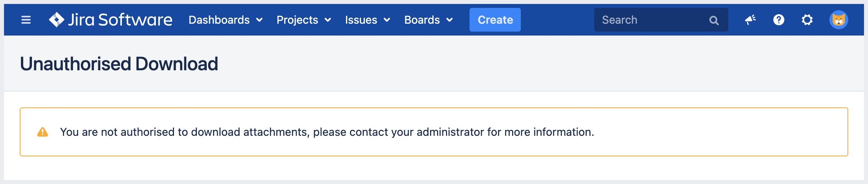Click the Unauthorised Download heading
This screenshot has width=868, height=184.
tap(119, 64)
